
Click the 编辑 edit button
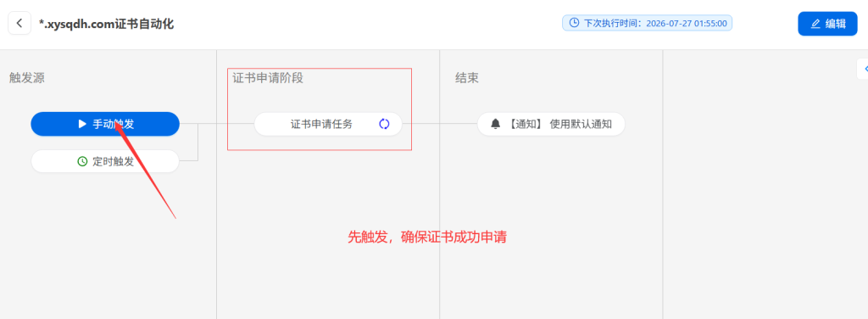(x=827, y=23)
